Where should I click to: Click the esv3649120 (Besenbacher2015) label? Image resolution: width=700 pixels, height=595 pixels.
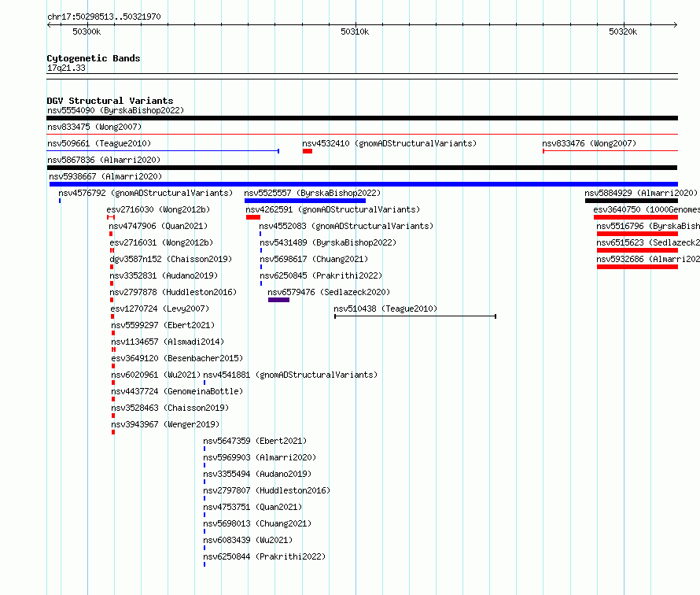177,358
